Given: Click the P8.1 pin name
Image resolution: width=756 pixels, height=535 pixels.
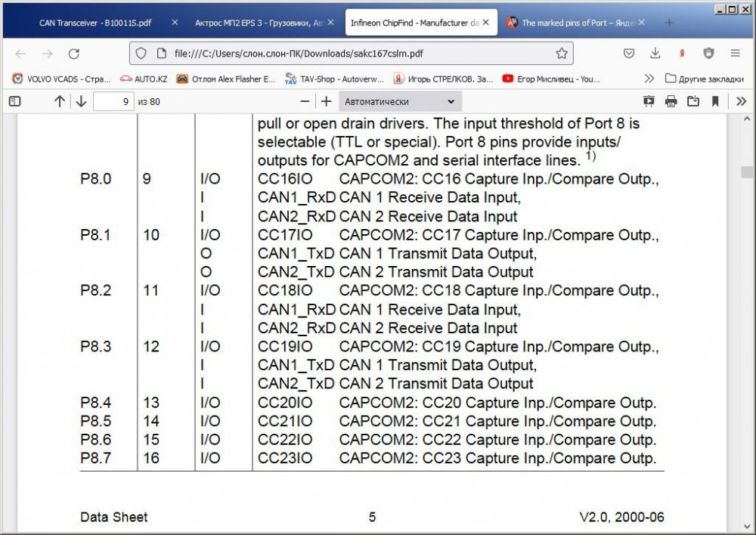Looking at the screenshot, I should [x=95, y=235].
